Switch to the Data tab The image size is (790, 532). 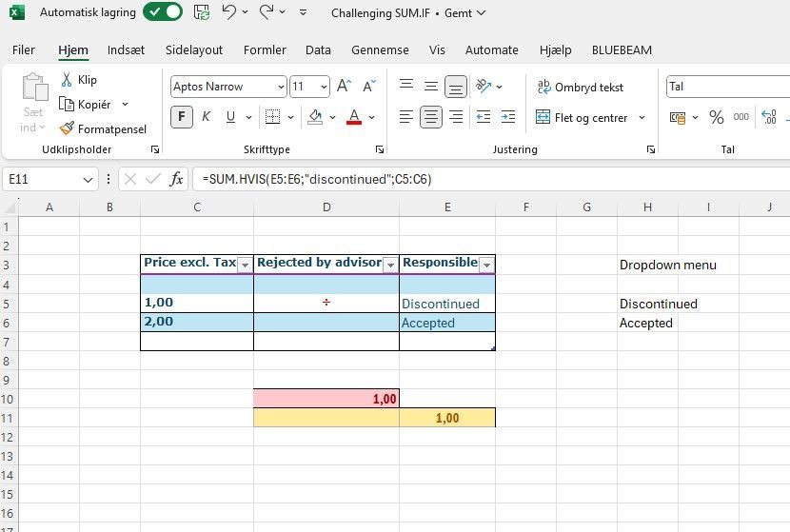coord(318,49)
